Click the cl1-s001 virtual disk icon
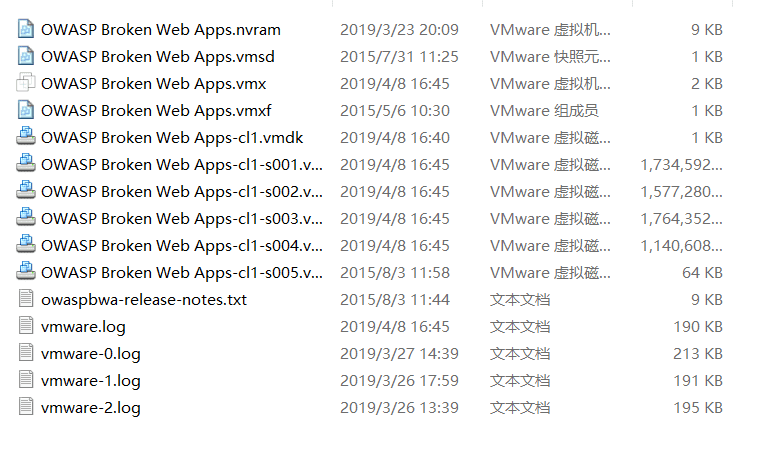The width and height of the screenshot is (759, 449). click(x=26, y=164)
